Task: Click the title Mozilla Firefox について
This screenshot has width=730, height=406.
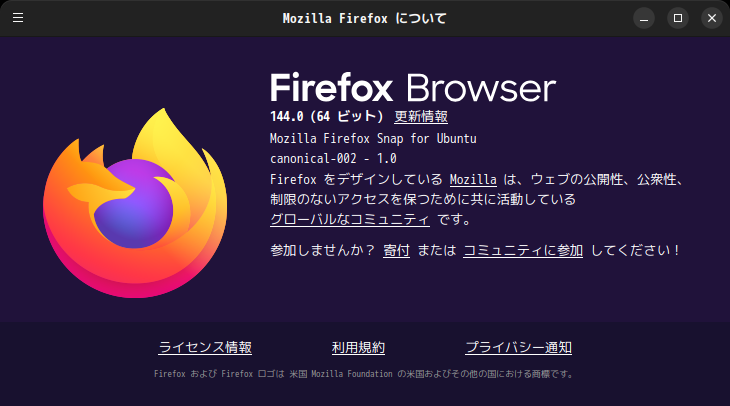Action: (365, 18)
